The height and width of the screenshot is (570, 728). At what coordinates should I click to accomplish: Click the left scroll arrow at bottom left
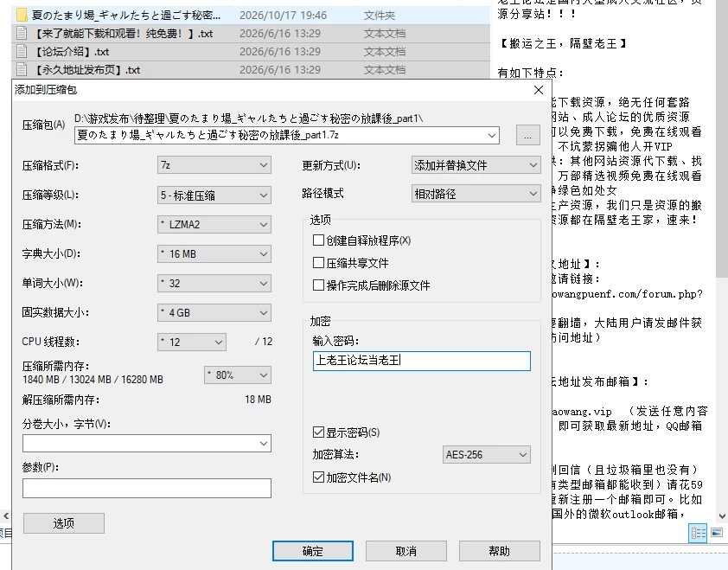pos(5,516)
